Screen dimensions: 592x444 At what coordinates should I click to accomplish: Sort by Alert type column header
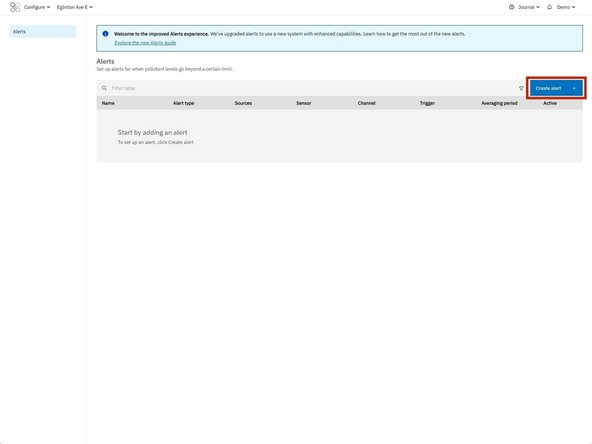pyautogui.click(x=183, y=103)
